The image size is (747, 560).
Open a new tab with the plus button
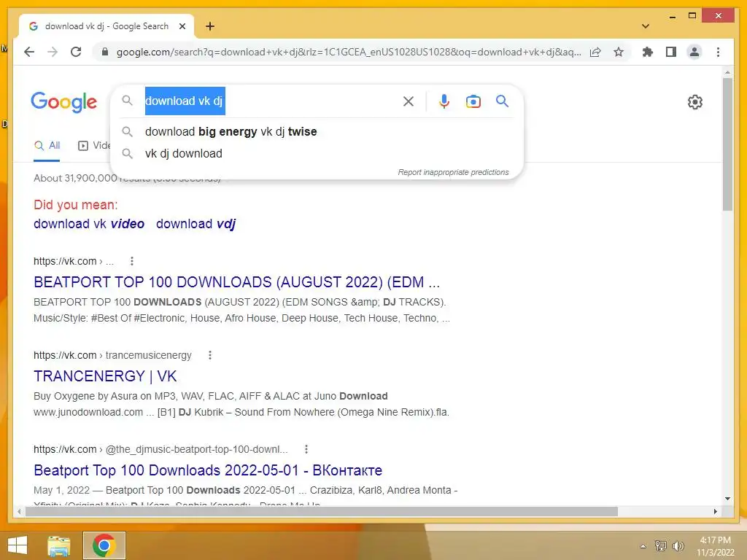209,26
